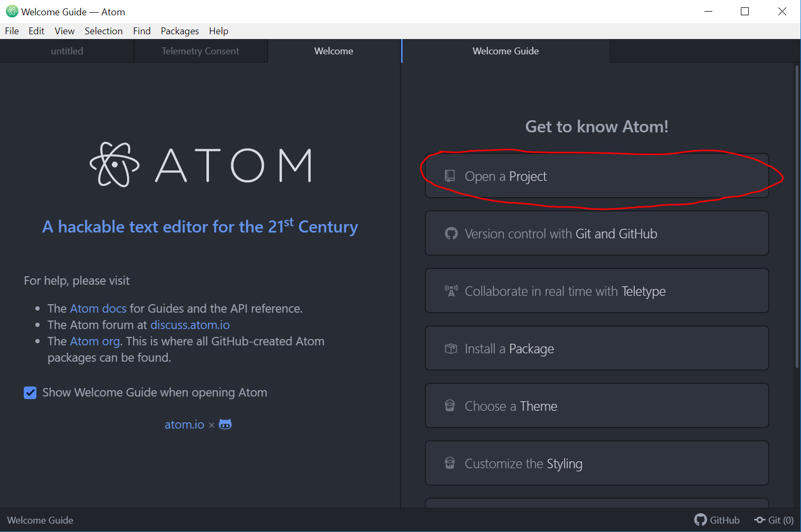Click GitHub text in status bar
801x532 pixels.
(724, 520)
